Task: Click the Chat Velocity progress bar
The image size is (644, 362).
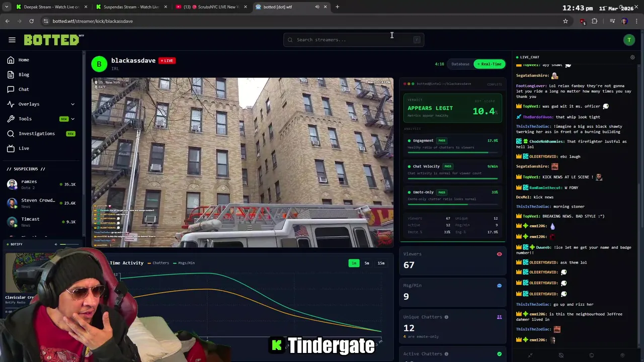Action: [452, 178]
